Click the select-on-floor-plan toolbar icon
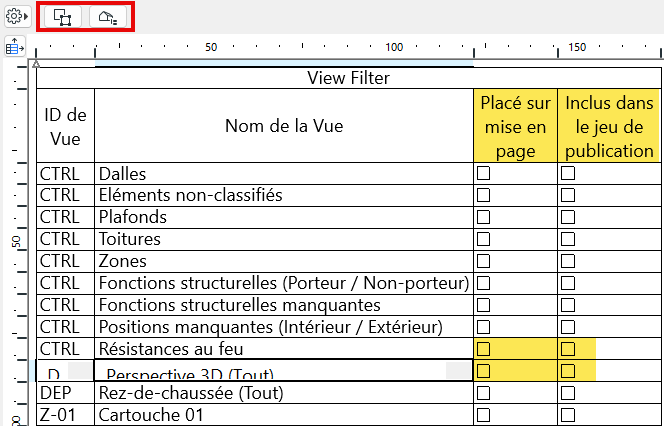Image resolution: width=664 pixels, height=426 pixels. 63,17
